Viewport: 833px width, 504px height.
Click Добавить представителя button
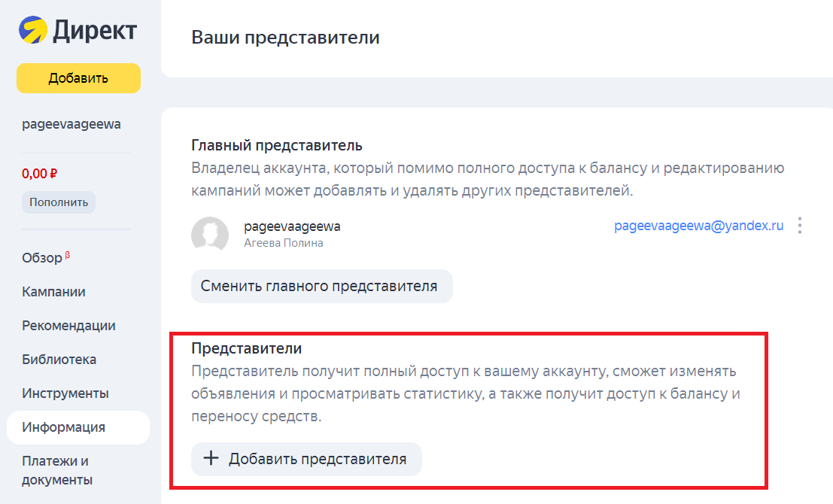coord(307,459)
